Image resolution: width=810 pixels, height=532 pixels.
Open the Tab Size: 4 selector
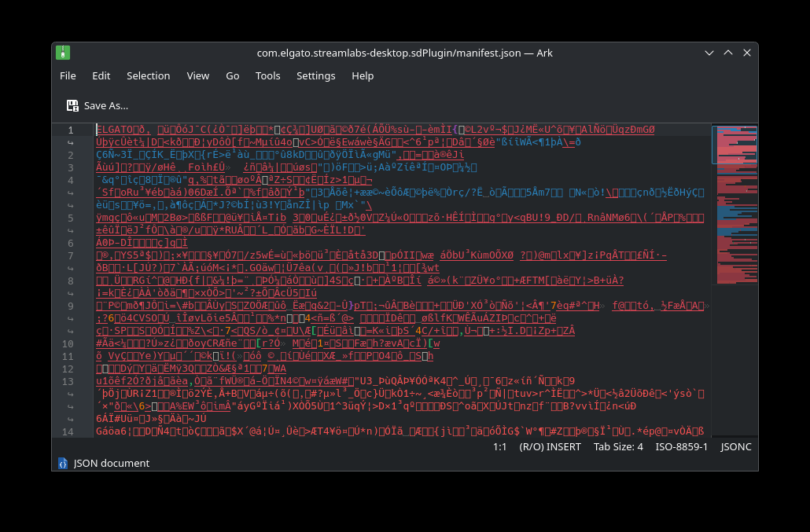(x=618, y=447)
